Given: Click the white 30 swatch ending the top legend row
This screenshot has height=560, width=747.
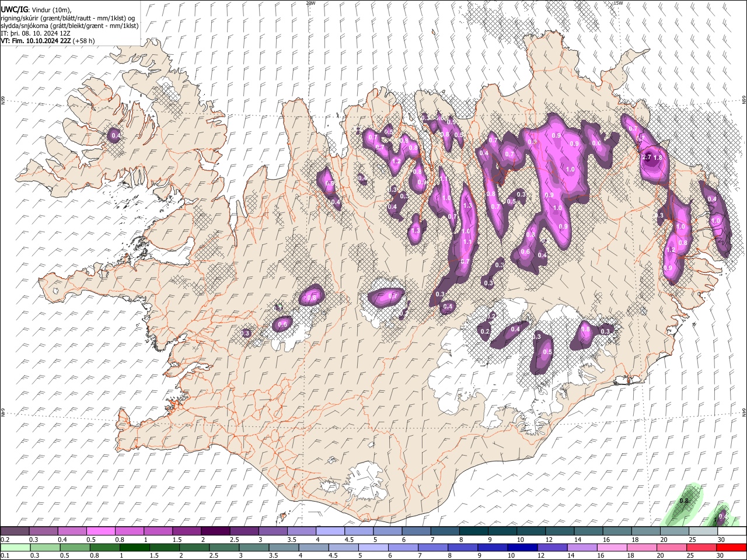Looking at the screenshot, I should pos(732,531).
